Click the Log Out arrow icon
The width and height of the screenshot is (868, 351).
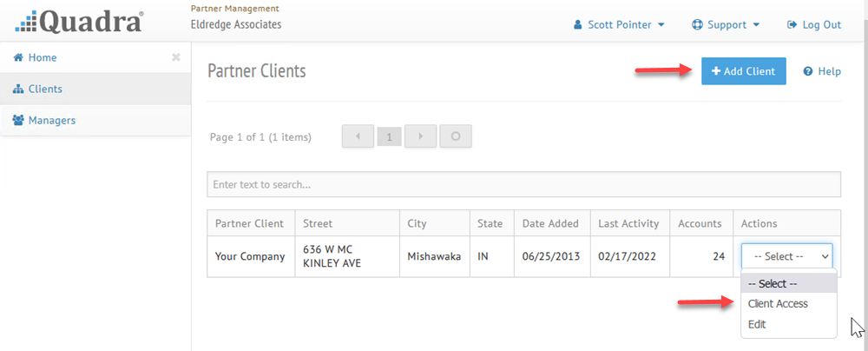point(792,25)
